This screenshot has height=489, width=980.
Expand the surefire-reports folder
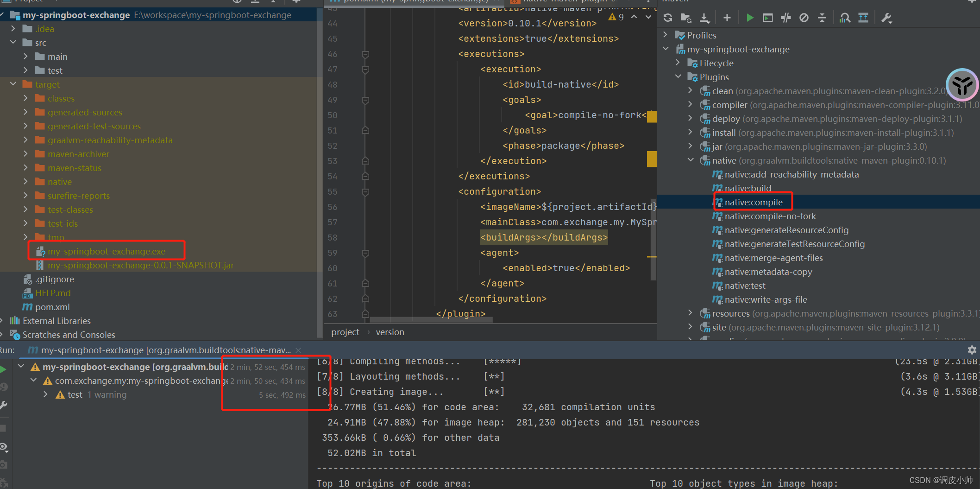[26, 195]
